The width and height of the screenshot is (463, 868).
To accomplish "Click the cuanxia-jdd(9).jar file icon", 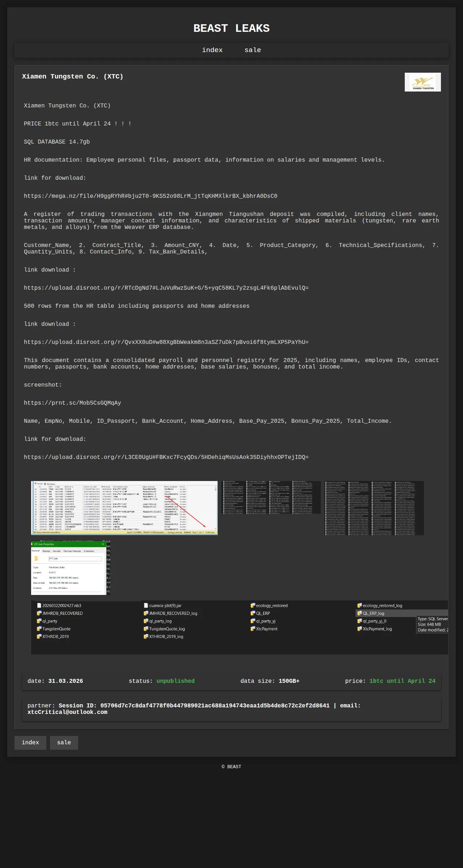I will [x=146, y=605].
